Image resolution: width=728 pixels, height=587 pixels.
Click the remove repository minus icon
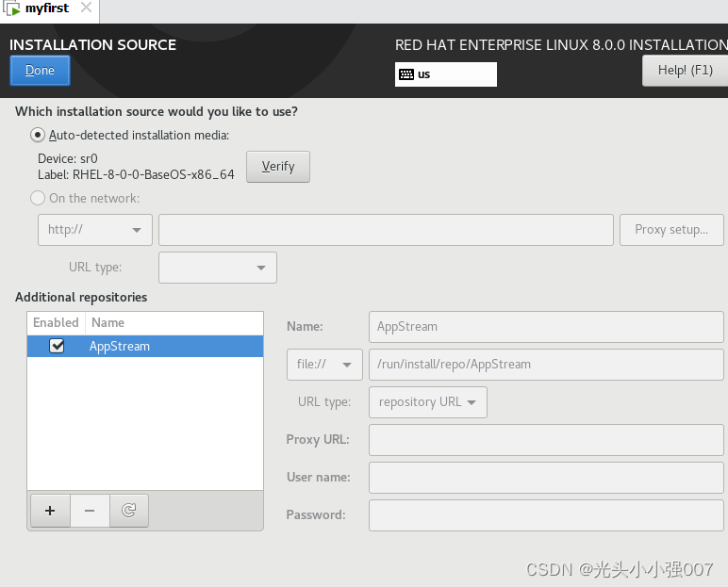(90, 511)
